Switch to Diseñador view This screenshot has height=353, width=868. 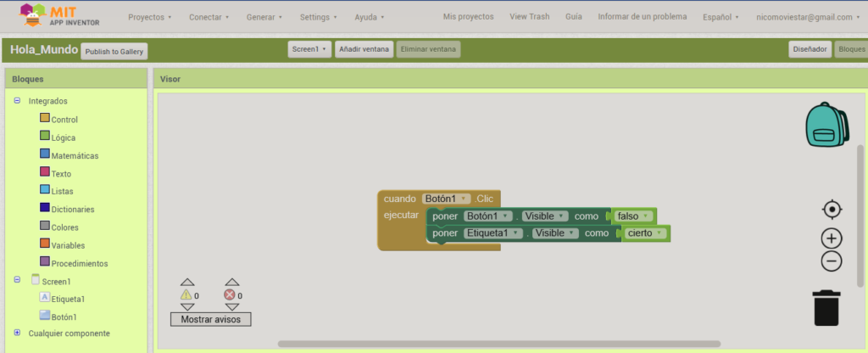pyautogui.click(x=810, y=49)
